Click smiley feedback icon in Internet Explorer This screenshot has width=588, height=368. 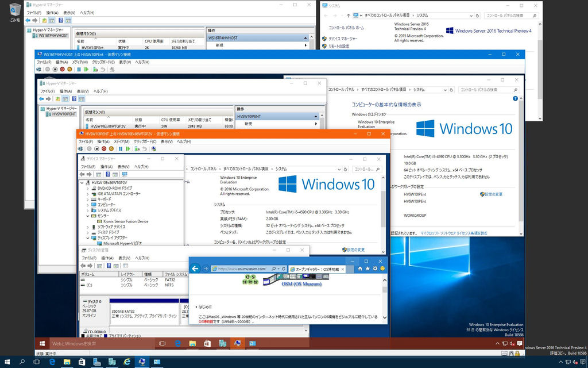[x=382, y=269]
